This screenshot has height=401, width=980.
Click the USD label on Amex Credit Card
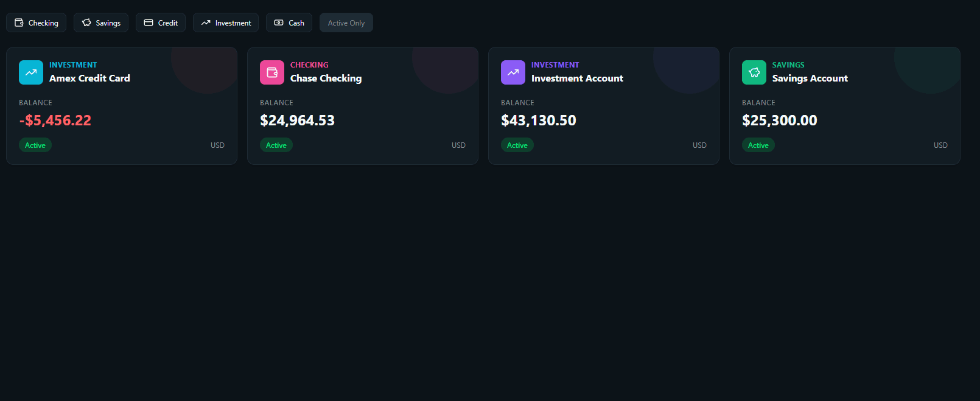[217, 145]
